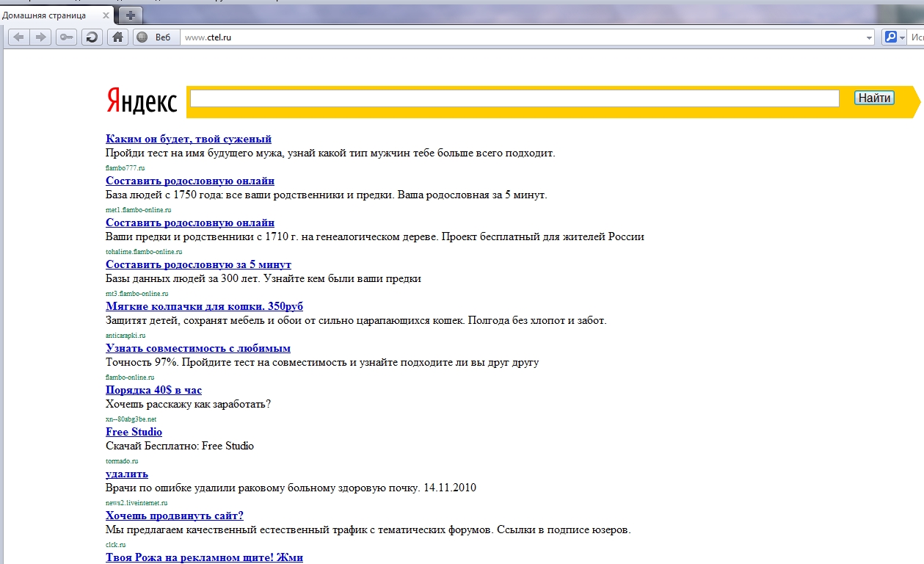Image resolution: width=924 pixels, height=564 pixels.
Task: Open Твоя Рожа на рекламном щите! Жми link
Action: click(204, 557)
